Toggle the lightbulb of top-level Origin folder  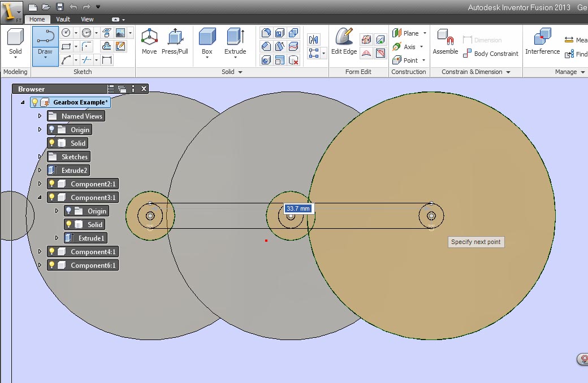click(x=53, y=130)
